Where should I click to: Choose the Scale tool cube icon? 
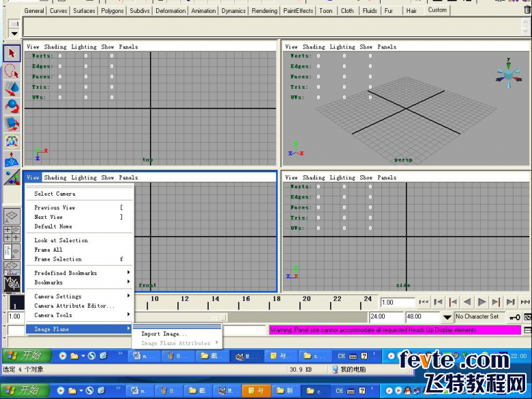pos(12,124)
